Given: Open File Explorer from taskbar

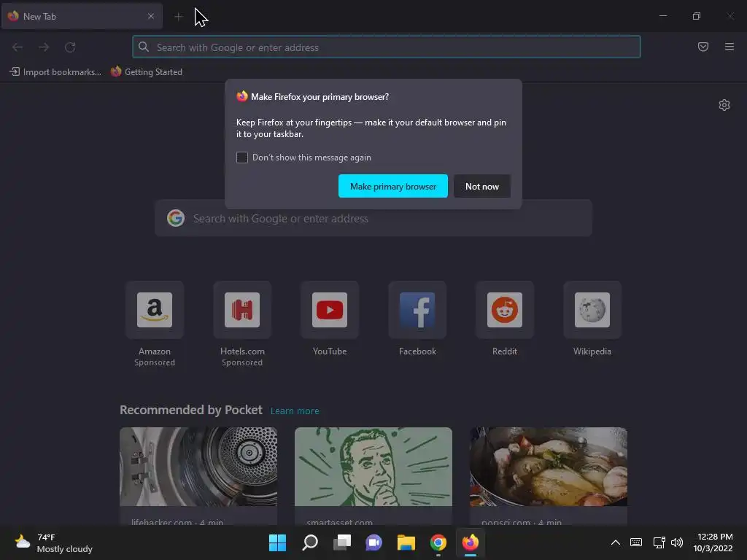Looking at the screenshot, I should (406, 542).
